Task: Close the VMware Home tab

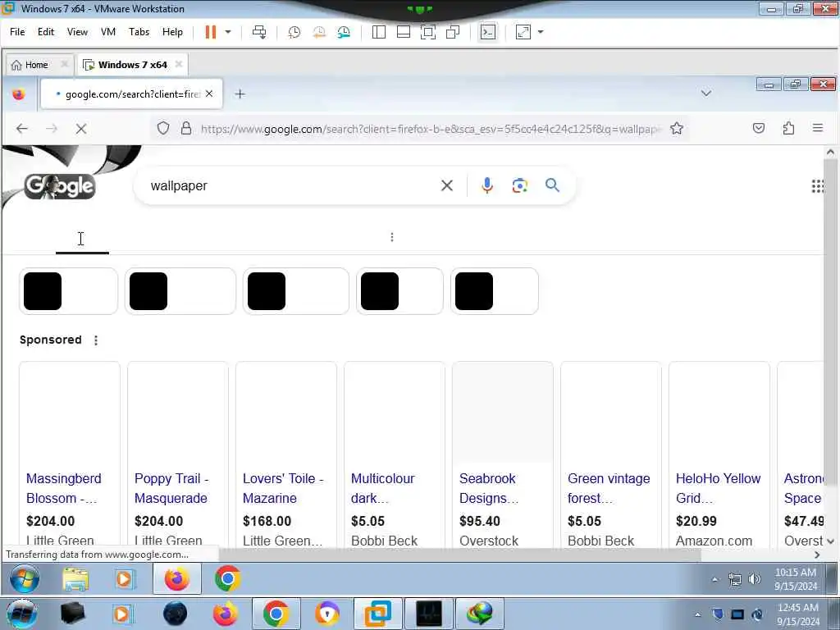Action: [x=64, y=64]
